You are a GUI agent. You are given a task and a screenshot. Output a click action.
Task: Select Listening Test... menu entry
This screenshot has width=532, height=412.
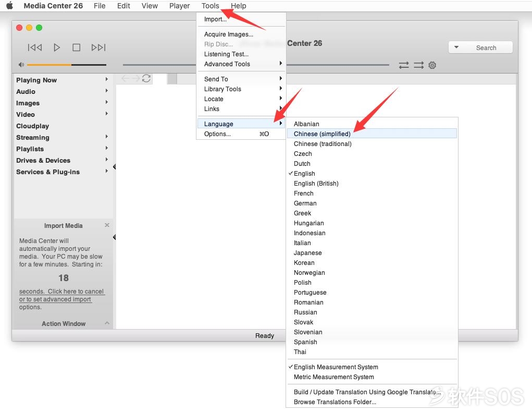pyautogui.click(x=241, y=54)
